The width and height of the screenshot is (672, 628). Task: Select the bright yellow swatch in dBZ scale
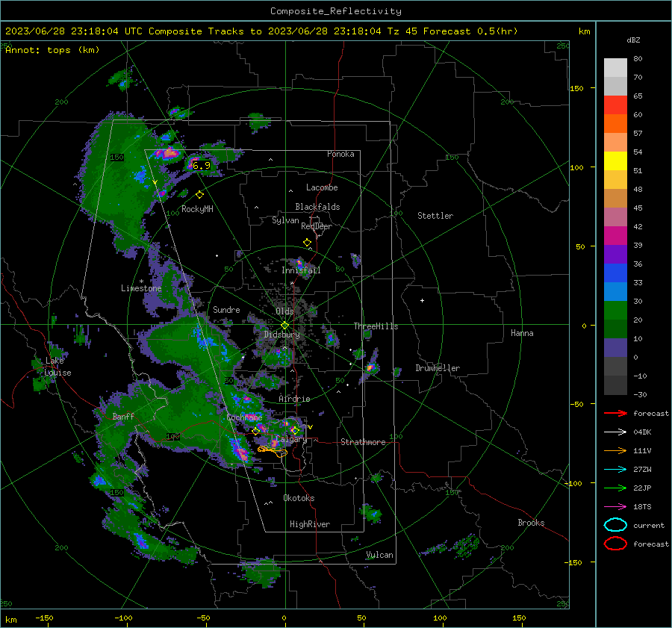[615, 161]
